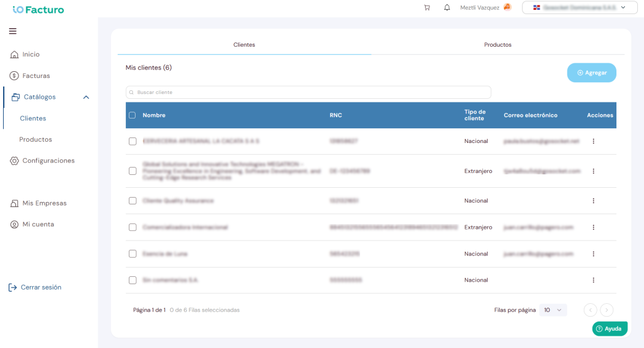644x348 pixels.
Task: Click the Configuraciones gear icon
Action: (x=14, y=161)
